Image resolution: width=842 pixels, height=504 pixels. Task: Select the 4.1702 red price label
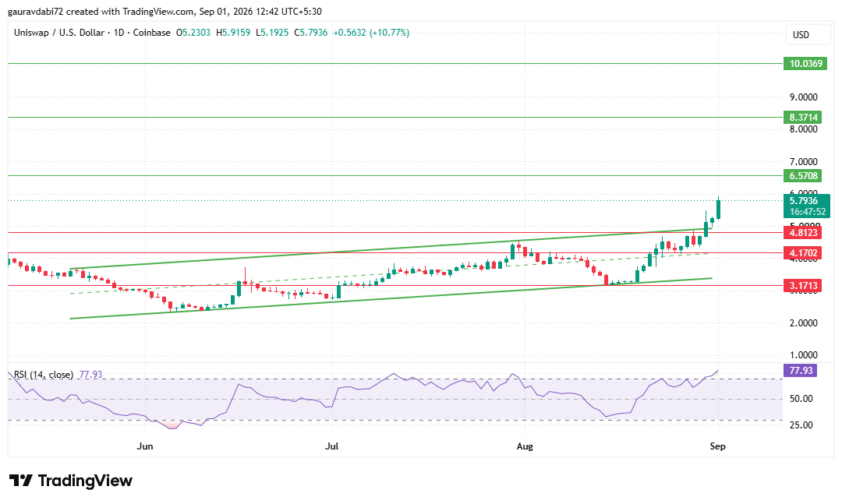[803, 253]
